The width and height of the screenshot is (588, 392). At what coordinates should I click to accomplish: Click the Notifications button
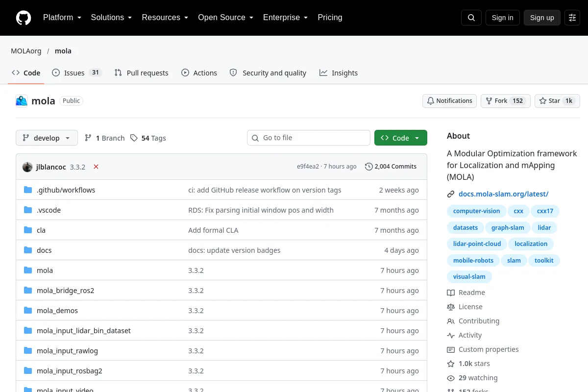(449, 101)
